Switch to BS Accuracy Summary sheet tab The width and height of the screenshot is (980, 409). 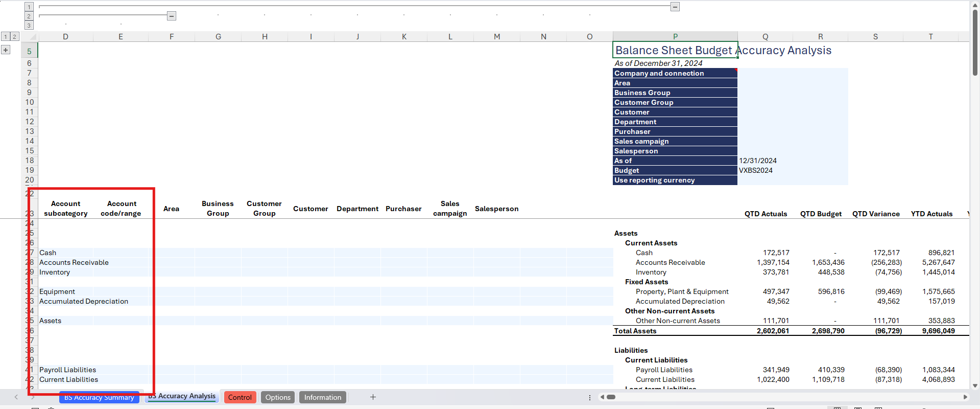(x=99, y=397)
